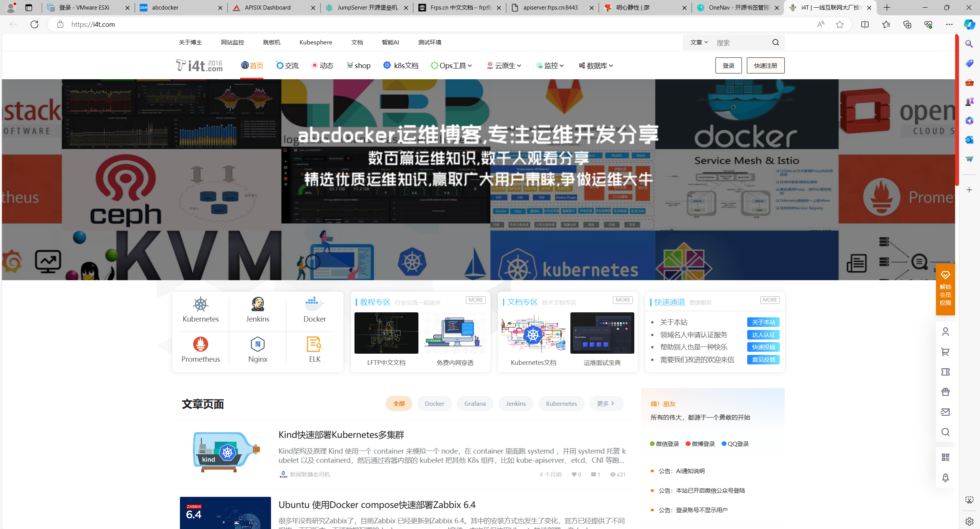Open a new browser tab with plus button
This screenshot has height=529, width=980.
[x=887, y=8]
